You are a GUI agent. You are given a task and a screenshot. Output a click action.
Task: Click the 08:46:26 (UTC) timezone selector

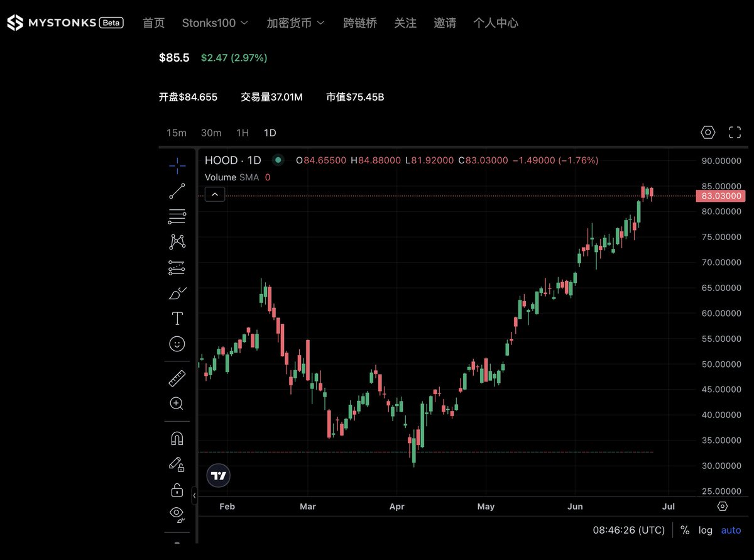(x=629, y=530)
